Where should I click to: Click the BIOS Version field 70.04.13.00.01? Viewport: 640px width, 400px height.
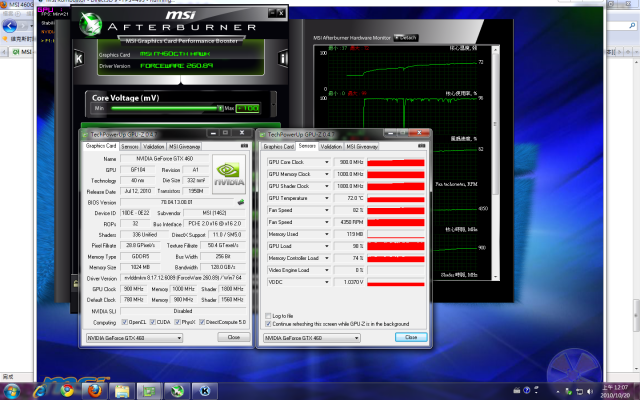[x=176, y=202]
